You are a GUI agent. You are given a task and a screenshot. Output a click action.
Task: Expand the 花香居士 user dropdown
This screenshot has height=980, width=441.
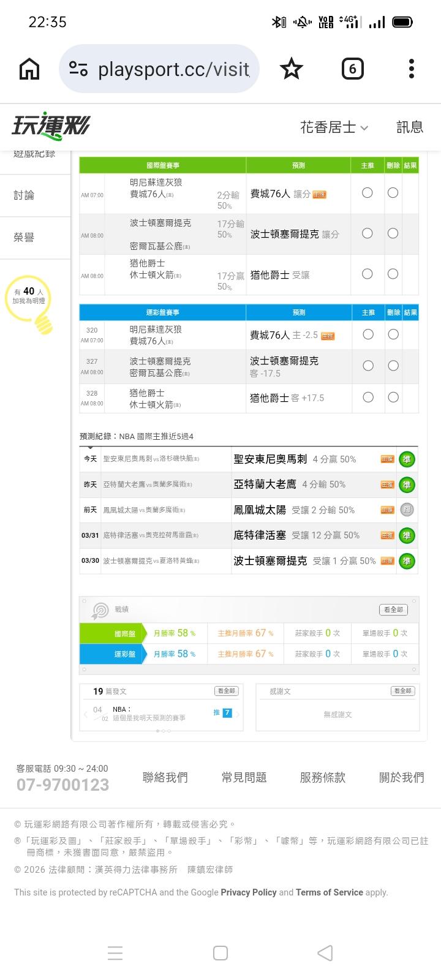(x=334, y=127)
